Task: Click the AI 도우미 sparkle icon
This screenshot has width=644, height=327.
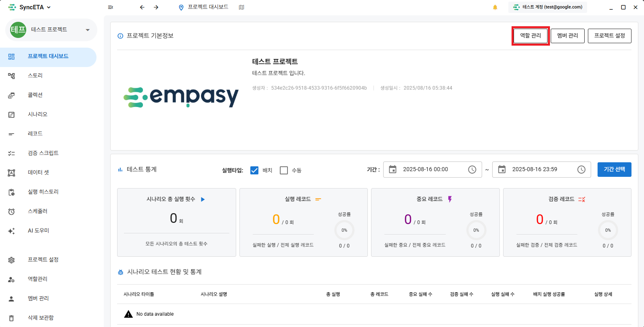Action: click(x=11, y=231)
